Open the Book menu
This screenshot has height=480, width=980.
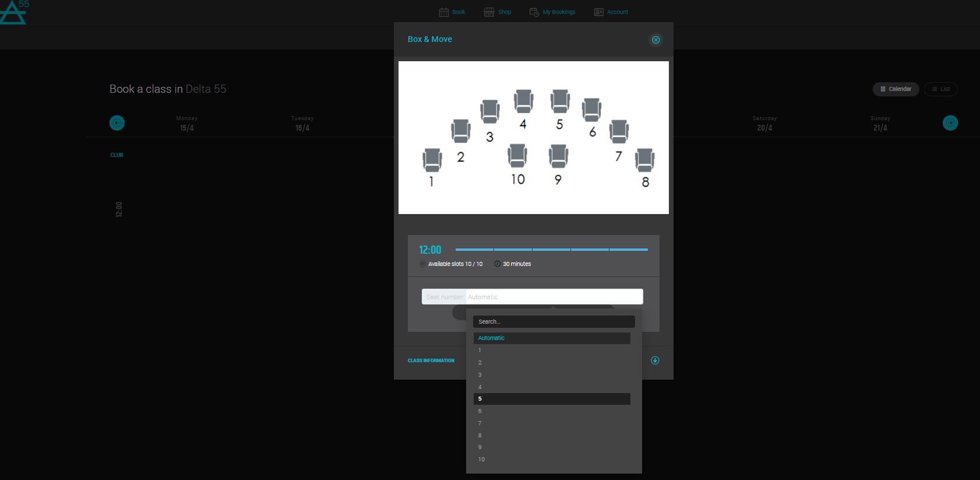[x=452, y=12]
